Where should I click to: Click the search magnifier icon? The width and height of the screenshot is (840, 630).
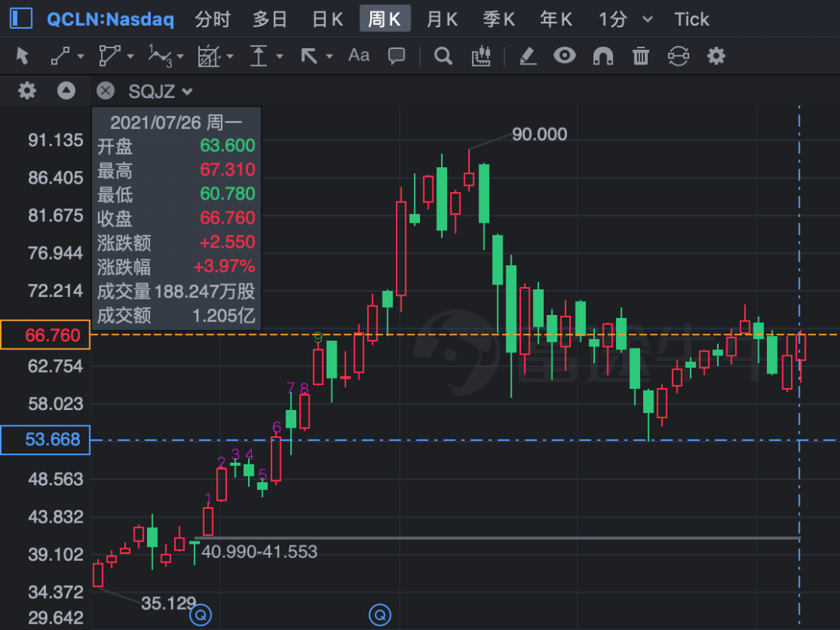[x=443, y=55]
